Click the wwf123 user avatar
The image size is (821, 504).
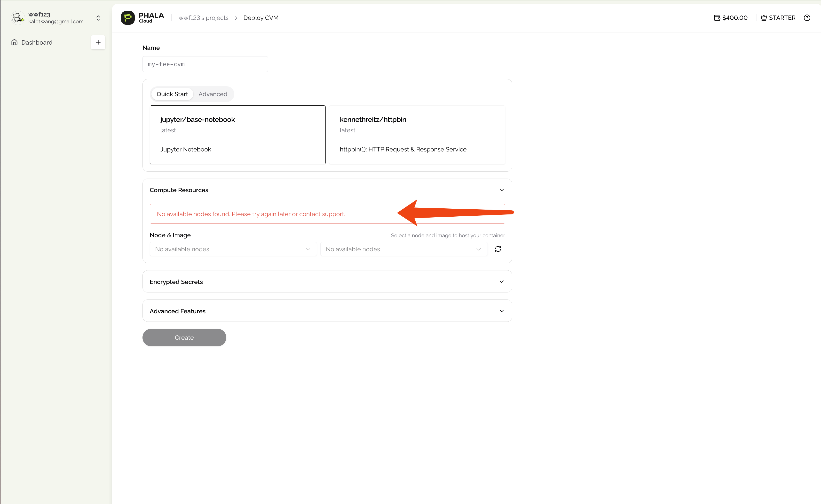tap(18, 18)
